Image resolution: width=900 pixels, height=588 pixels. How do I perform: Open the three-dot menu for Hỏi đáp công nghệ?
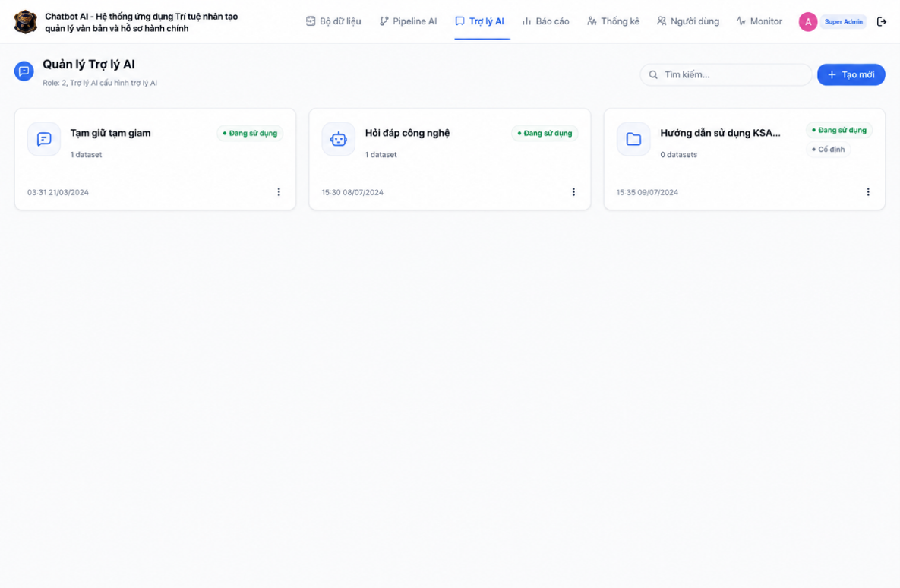[573, 191]
